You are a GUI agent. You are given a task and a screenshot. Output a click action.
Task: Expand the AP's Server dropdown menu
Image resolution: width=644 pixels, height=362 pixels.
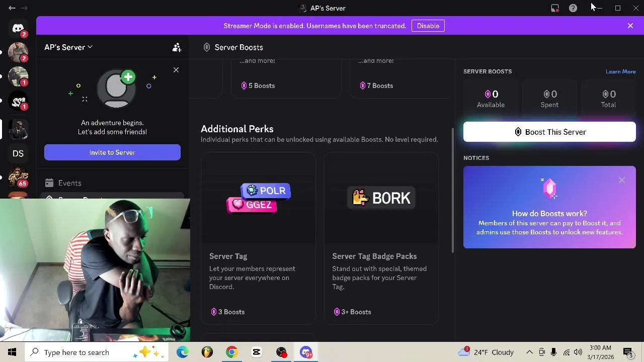(68, 47)
